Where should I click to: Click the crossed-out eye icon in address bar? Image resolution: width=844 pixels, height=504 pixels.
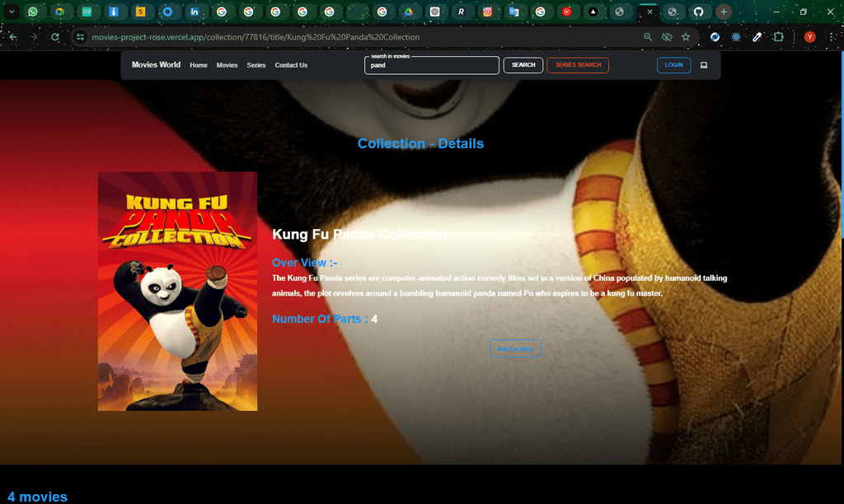click(x=667, y=37)
